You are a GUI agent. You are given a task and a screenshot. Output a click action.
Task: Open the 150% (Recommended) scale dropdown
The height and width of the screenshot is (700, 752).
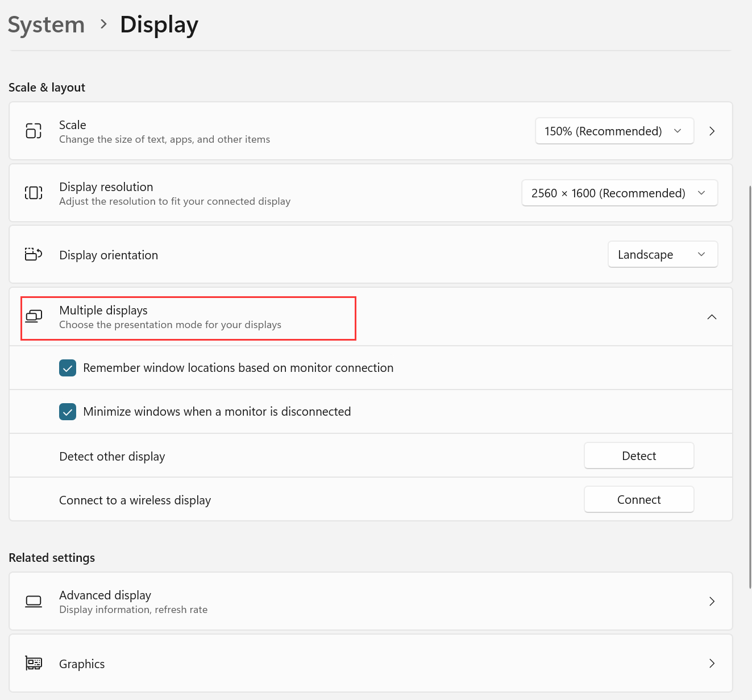(x=614, y=131)
